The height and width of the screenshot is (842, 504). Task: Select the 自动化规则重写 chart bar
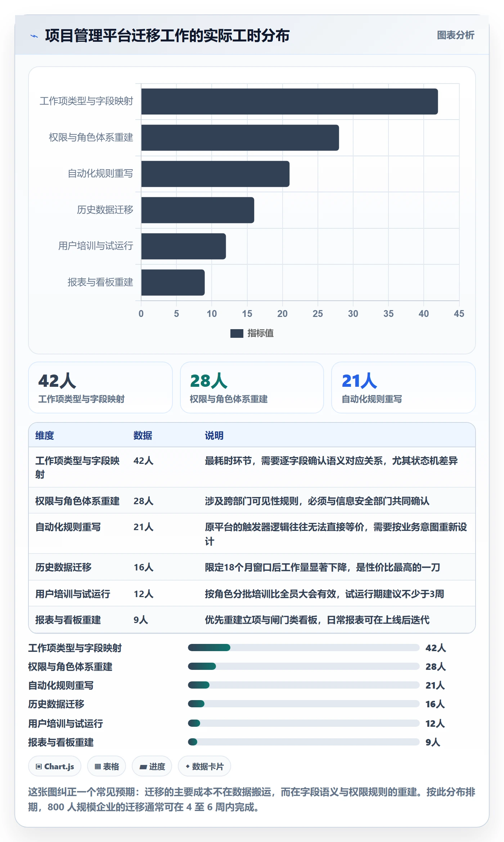coord(215,174)
